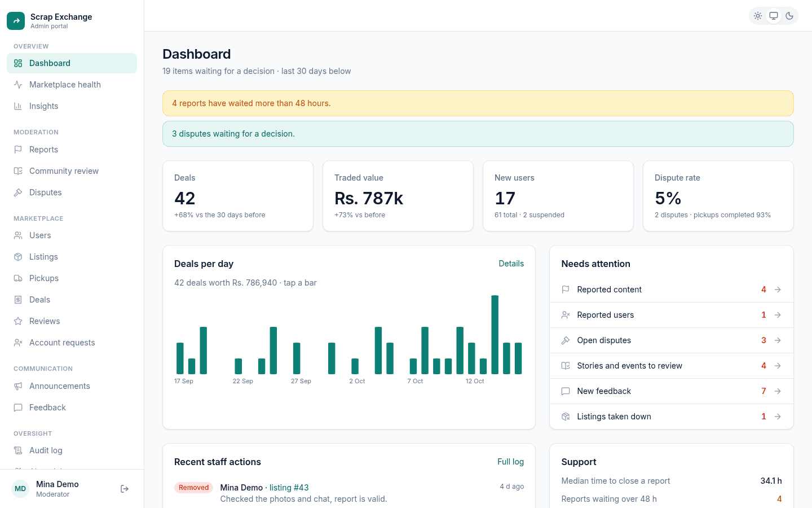812x508 pixels.
Task: Click the Account requests icon
Action: tap(18, 343)
